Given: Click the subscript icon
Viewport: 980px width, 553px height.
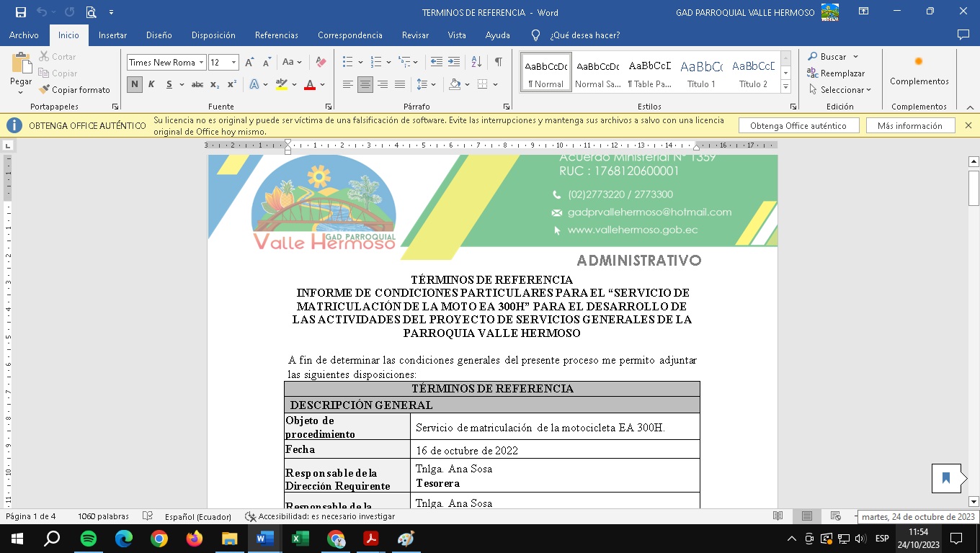Looking at the screenshot, I should [215, 84].
